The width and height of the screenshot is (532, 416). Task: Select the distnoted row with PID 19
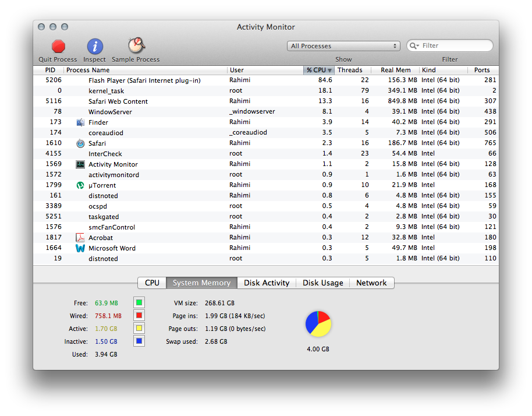[x=266, y=259]
